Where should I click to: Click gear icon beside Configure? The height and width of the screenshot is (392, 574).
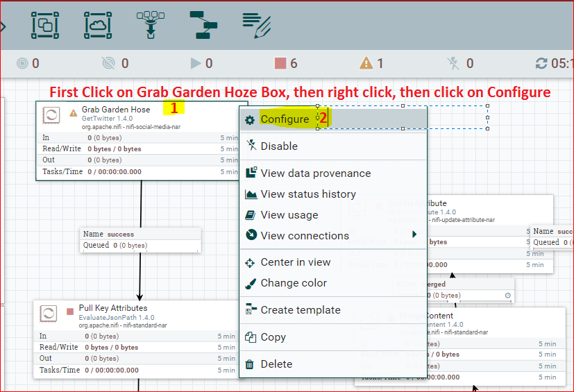tap(250, 120)
